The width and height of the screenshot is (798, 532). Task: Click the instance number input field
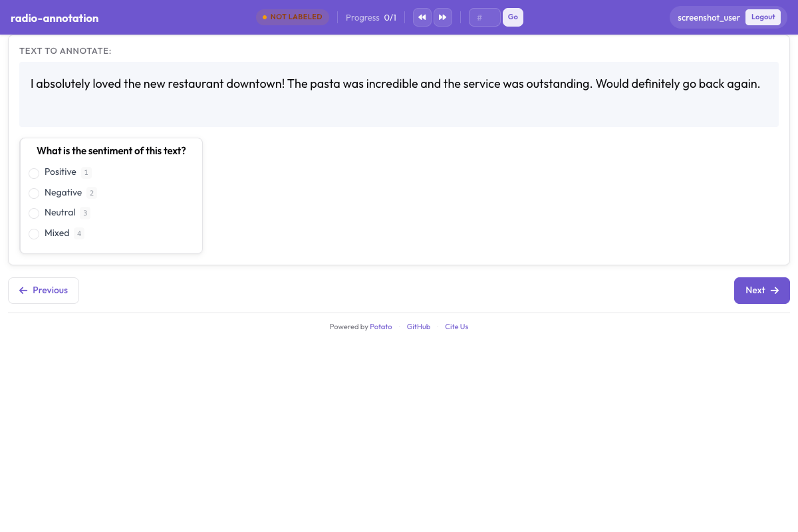coord(484,17)
